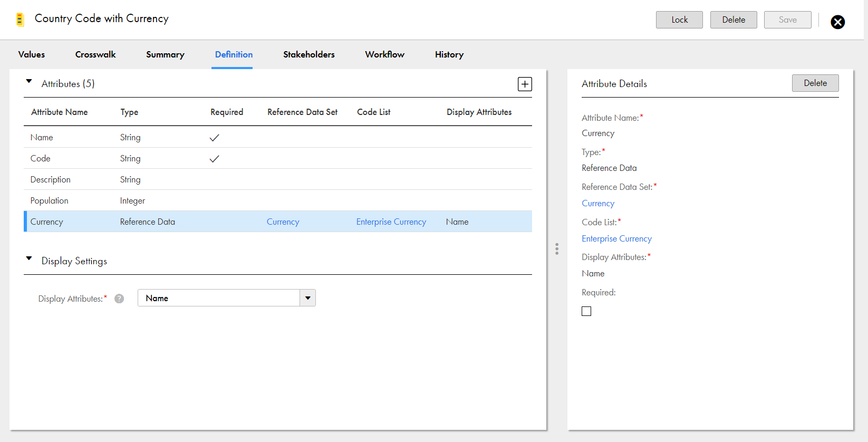The width and height of the screenshot is (868, 442).
Task: Click the Attribute Name column header
Action: click(x=59, y=112)
